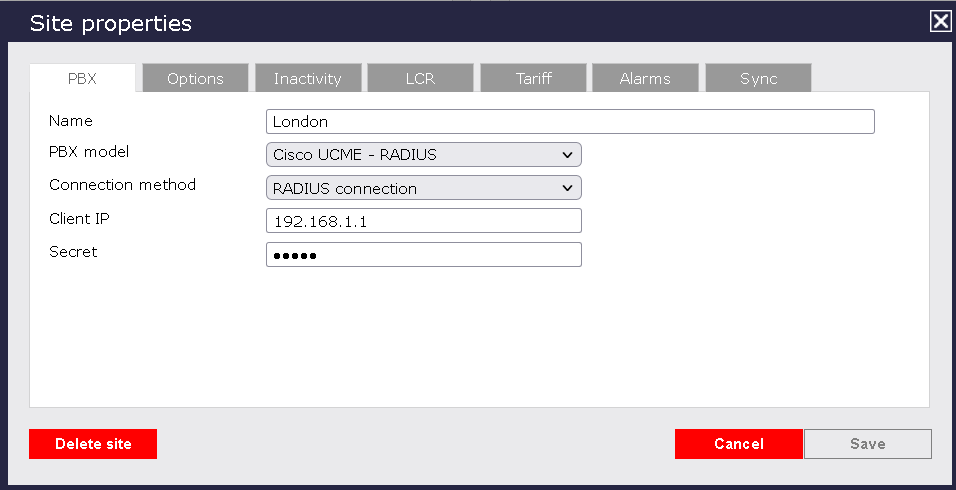Click the 'PBX model' field label
The width and height of the screenshot is (956, 490).
point(89,152)
